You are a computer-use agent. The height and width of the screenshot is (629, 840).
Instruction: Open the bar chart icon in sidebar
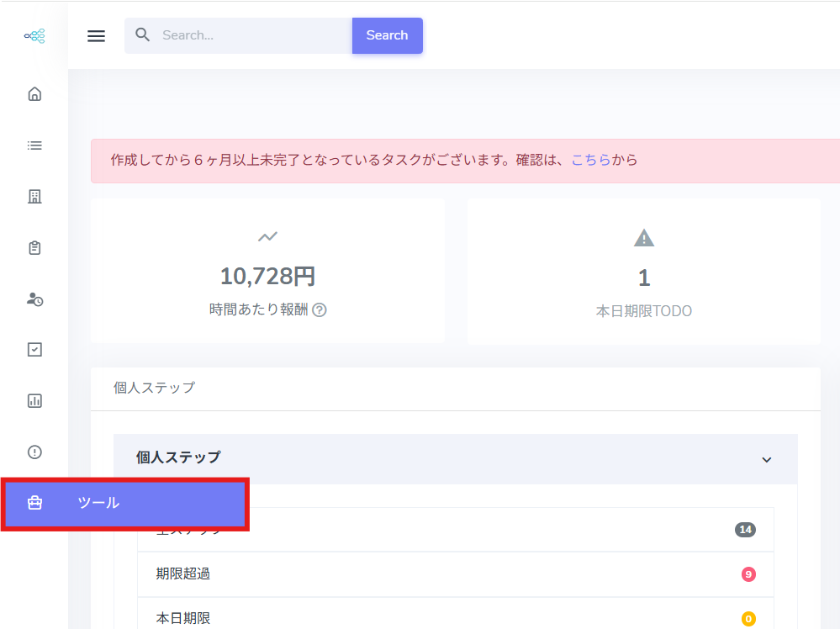(34, 401)
